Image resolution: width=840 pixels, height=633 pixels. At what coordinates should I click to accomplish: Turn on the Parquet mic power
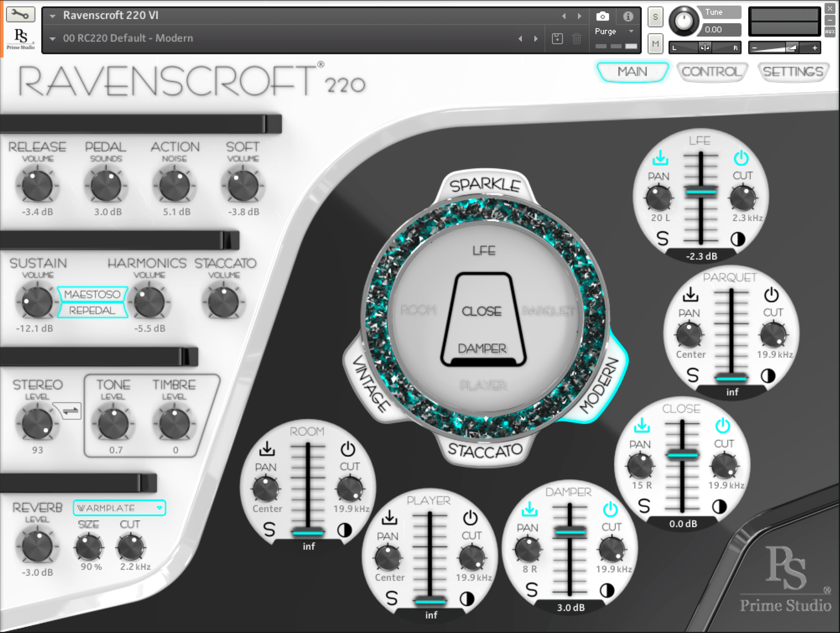(x=771, y=295)
